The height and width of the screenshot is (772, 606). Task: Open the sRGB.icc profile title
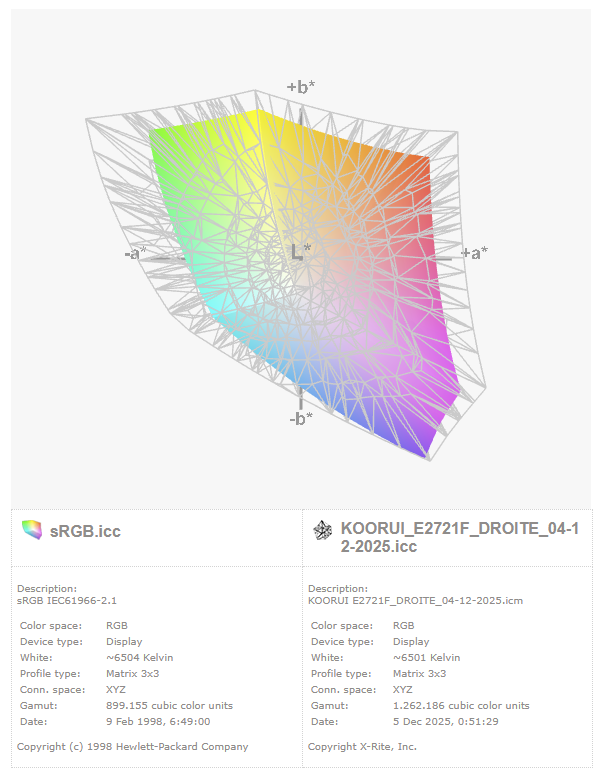coord(85,531)
